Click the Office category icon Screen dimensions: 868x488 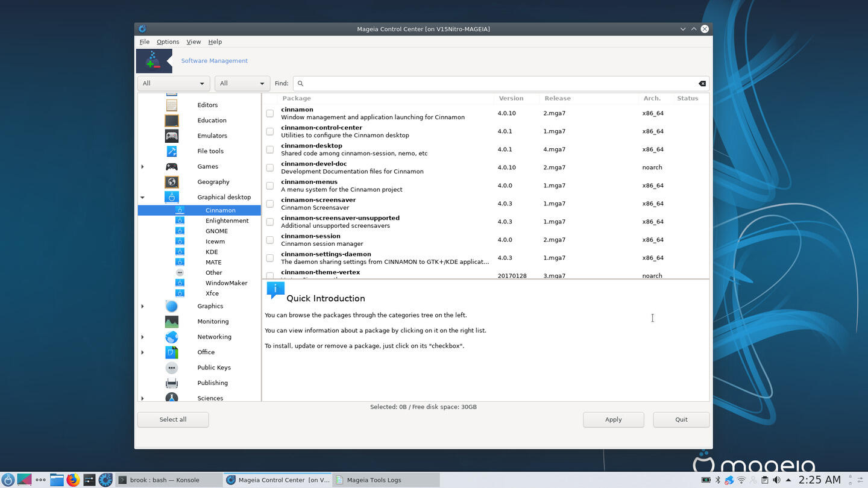click(x=172, y=352)
